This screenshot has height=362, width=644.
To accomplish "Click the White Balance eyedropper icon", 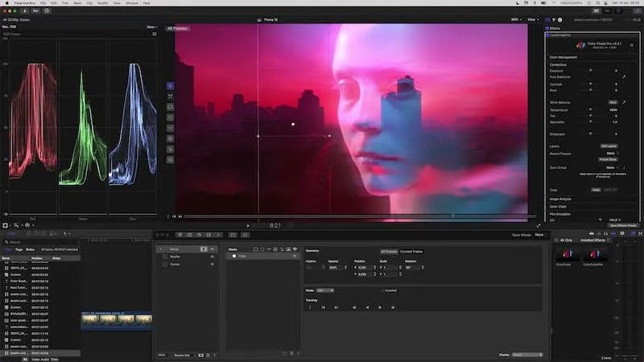I will [x=624, y=102].
